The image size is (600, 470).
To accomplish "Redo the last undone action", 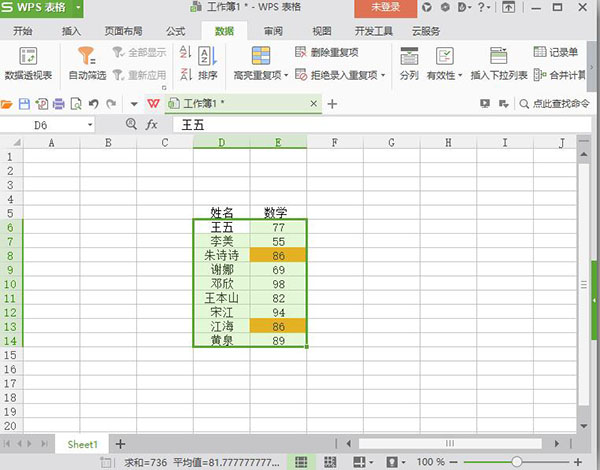I will click(x=111, y=104).
